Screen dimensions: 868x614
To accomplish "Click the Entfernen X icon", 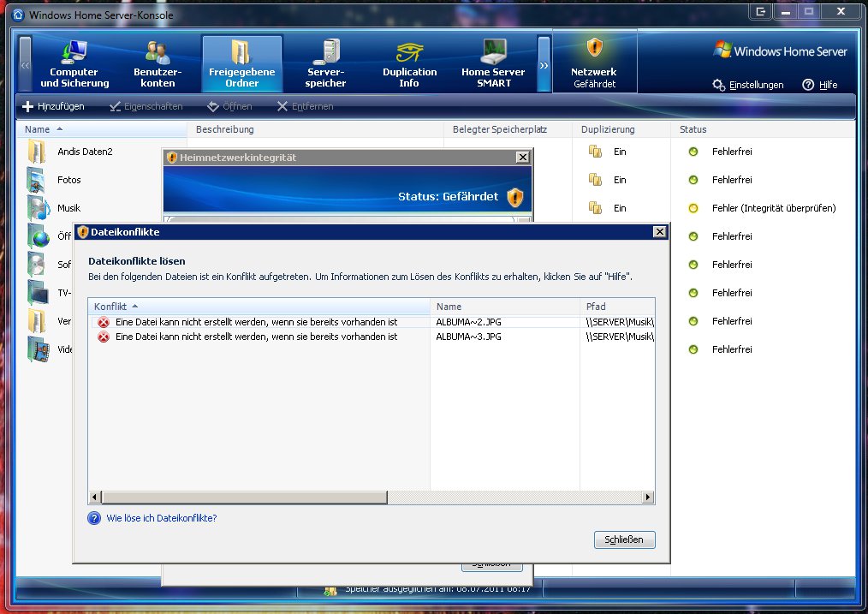I will (x=282, y=106).
